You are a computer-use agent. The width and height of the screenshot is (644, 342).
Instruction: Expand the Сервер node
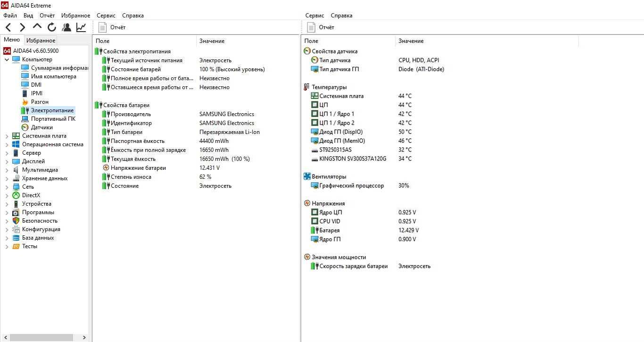tap(7, 153)
